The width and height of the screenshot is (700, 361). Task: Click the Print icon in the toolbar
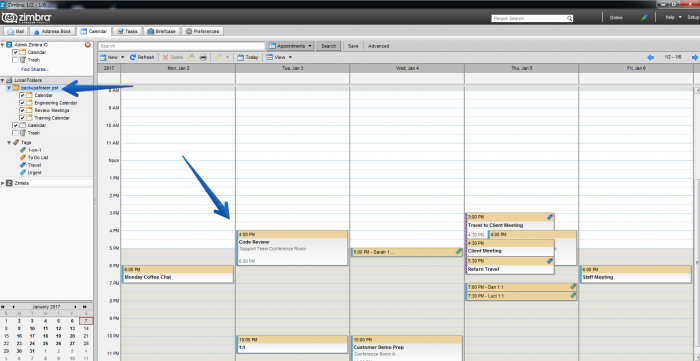(x=203, y=57)
